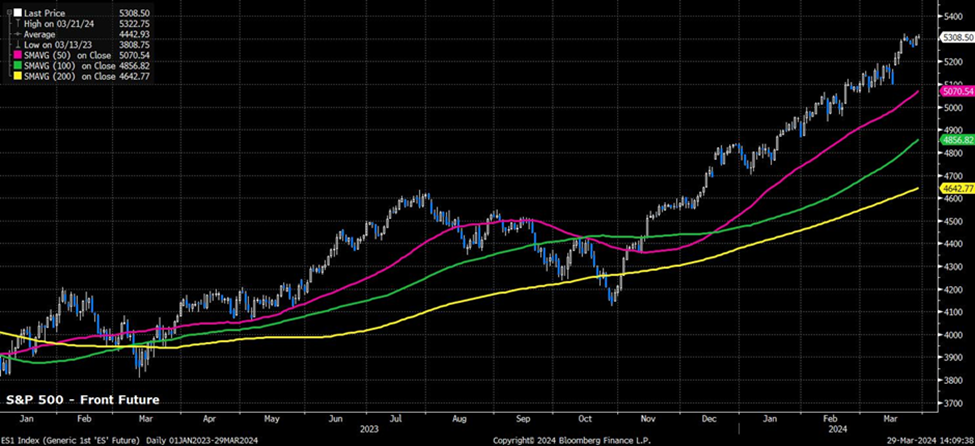The height and width of the screenshot is (446, 975).
Task: Select the 5308.50 last price axis label
Action: (957, 38)
